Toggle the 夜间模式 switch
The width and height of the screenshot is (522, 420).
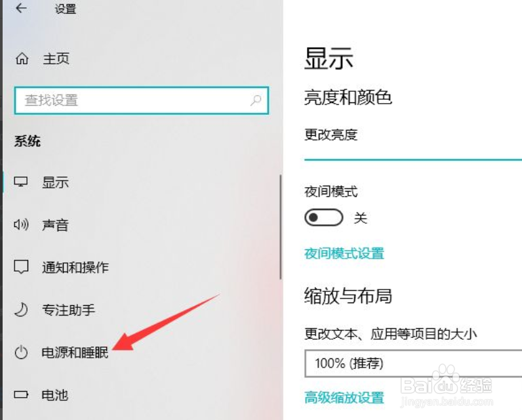tap(323, 217)
